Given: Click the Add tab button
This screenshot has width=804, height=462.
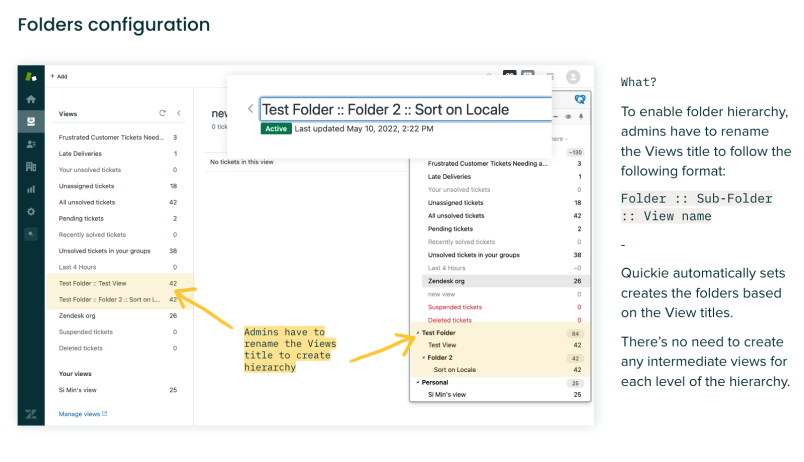Looking at the screenshot, I should (59, 76).
